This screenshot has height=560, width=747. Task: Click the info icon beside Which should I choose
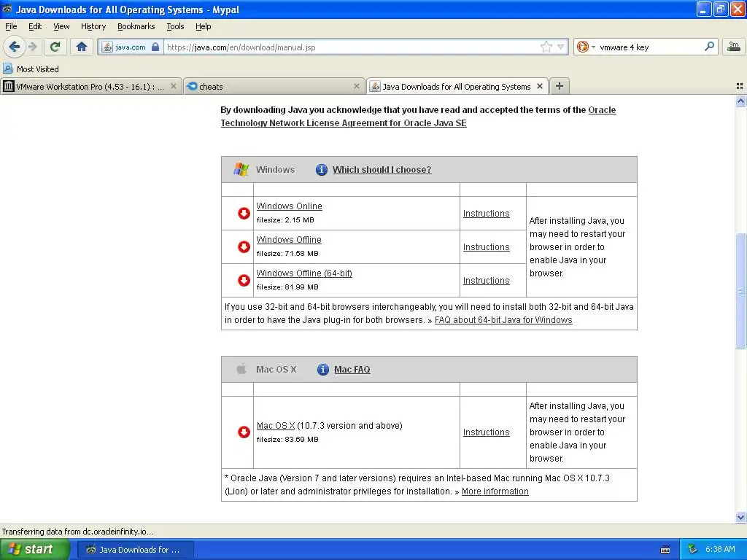[x=322, y=169]
